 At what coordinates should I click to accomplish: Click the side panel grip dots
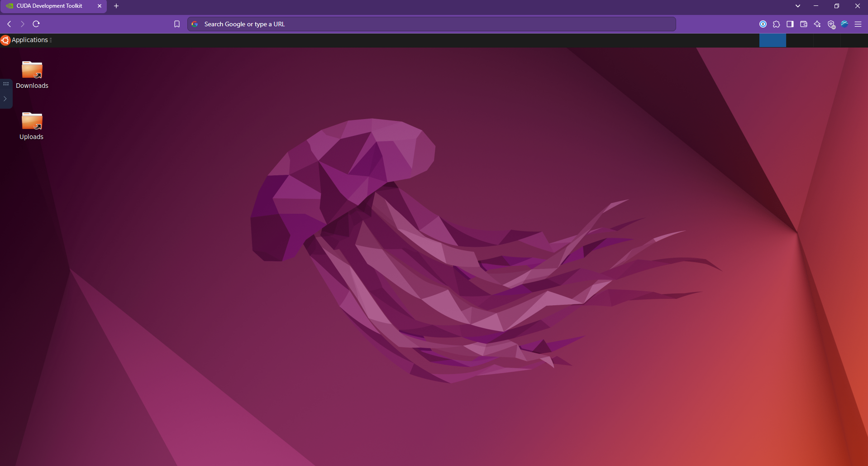click(6, 84)
